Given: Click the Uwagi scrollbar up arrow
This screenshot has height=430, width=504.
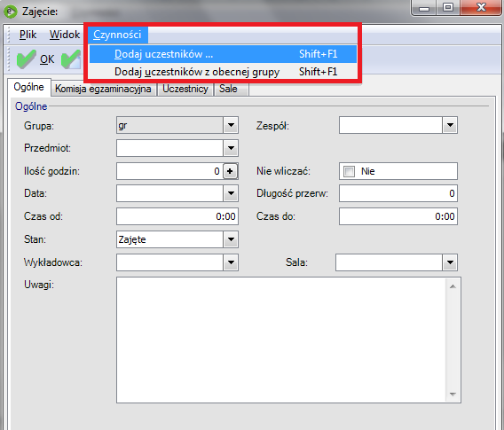Looking at the screenshot, I should 453,286.
